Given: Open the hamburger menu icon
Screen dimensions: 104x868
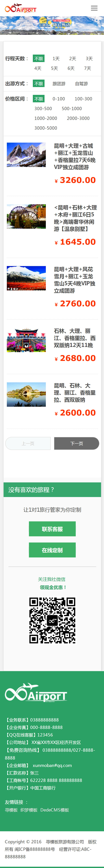Looking at the screenshot, I should (x=94, y=8).
